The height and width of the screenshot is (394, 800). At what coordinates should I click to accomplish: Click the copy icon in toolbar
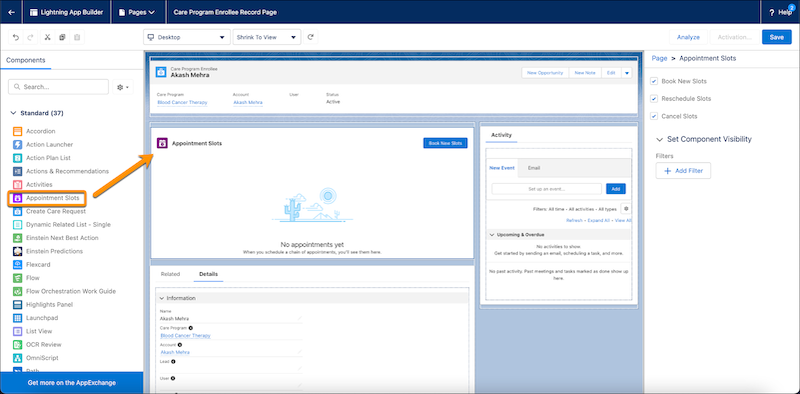click(62, 37)
